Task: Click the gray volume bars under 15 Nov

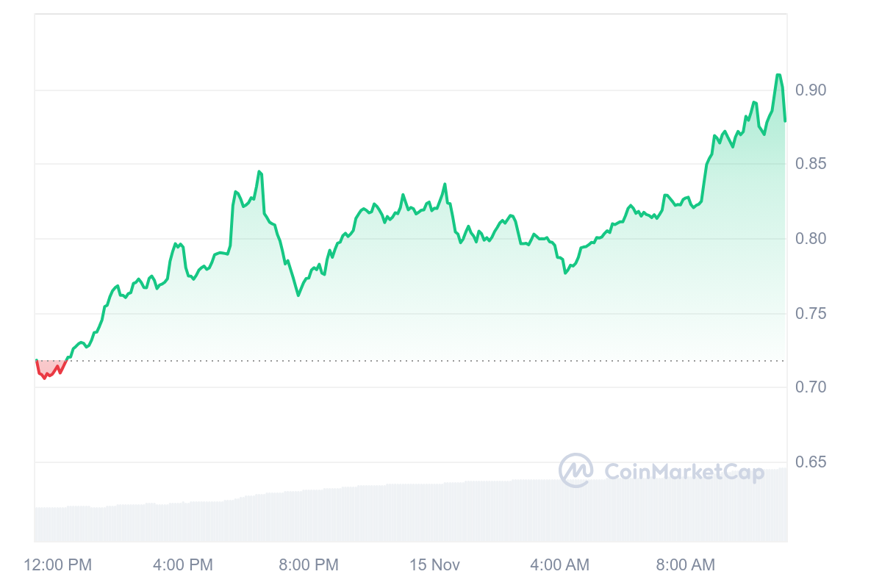Action: tap(434, 513)
